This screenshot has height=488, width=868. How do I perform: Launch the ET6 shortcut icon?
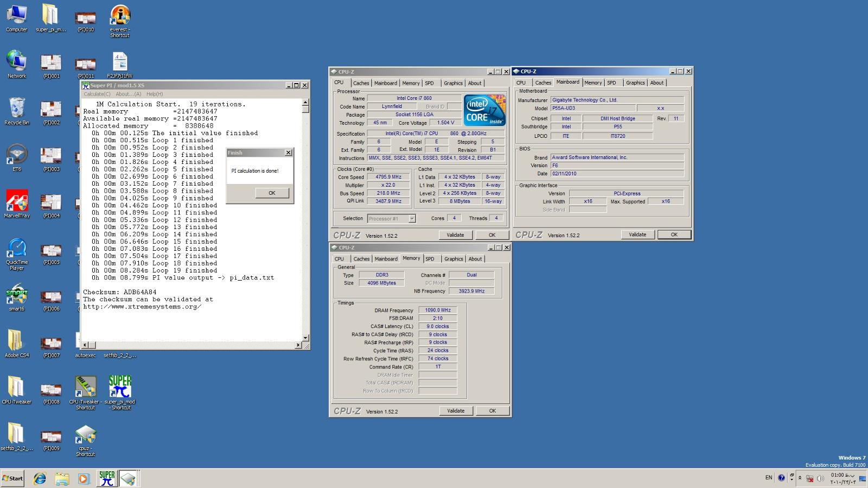[16, 158]
